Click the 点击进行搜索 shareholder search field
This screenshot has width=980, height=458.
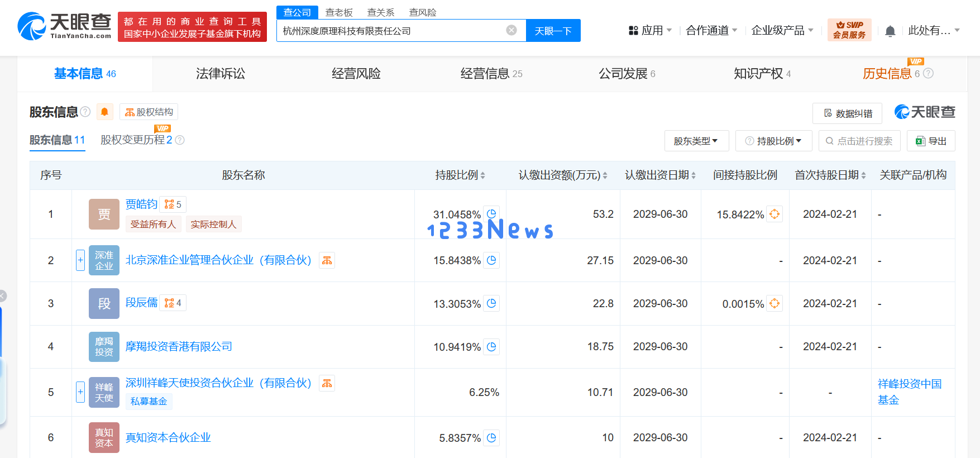tap(859, 141)
